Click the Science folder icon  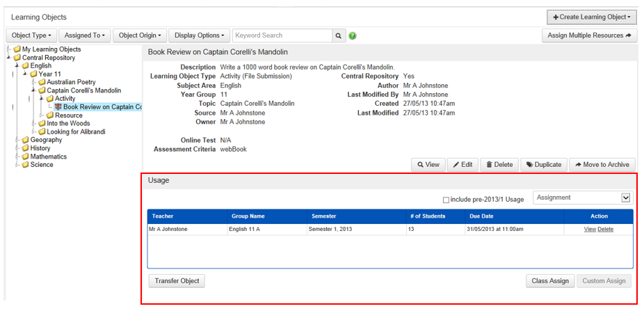[26, 165]
